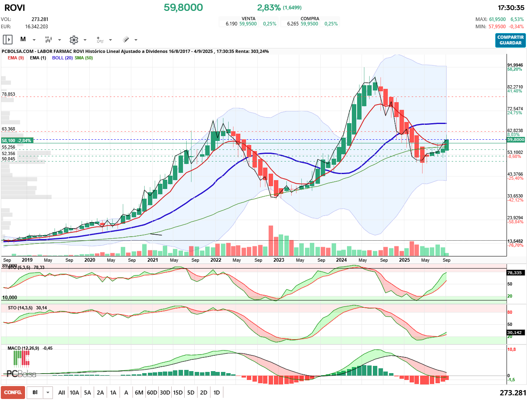Click the EMA (9) indicator label
Screen dimensions: 532x401
pos(16,58)
